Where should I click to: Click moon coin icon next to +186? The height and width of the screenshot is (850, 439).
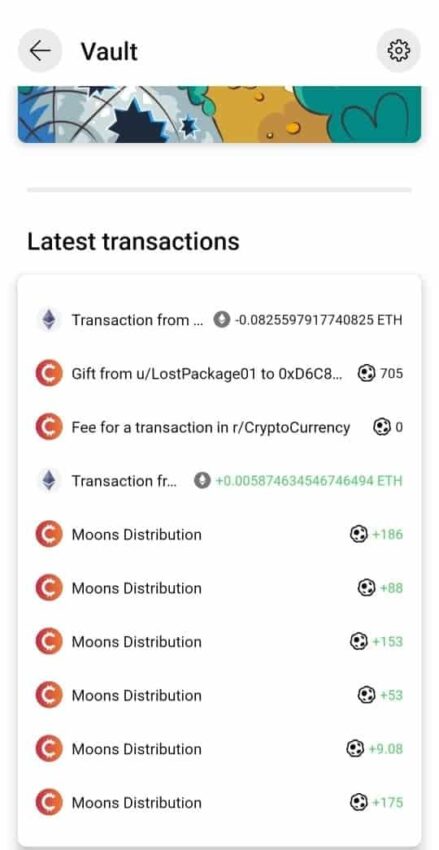358,535
